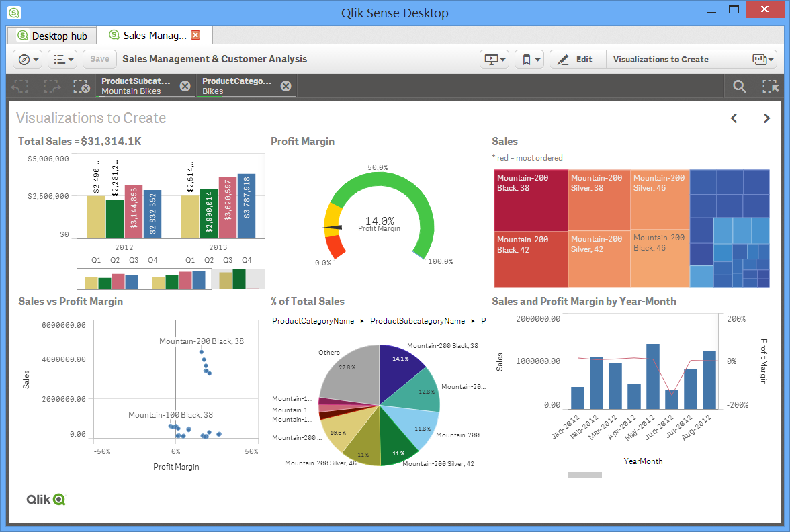Open the smart search magnifier icon

pyautogui.click(x=739, y=86)
